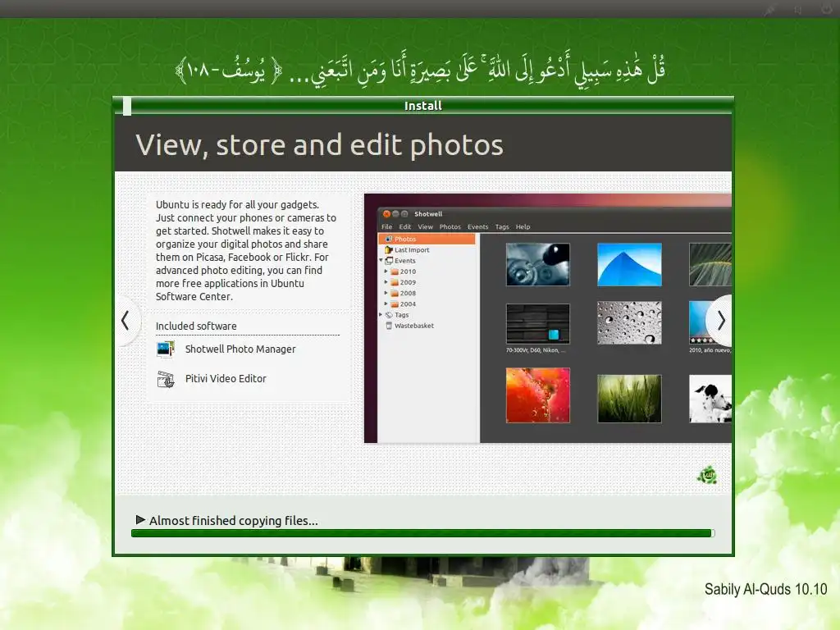Viewport: 840px width, 630px height.
Task: Open the Edit menu in Shotwell
Action: point(405,226)
